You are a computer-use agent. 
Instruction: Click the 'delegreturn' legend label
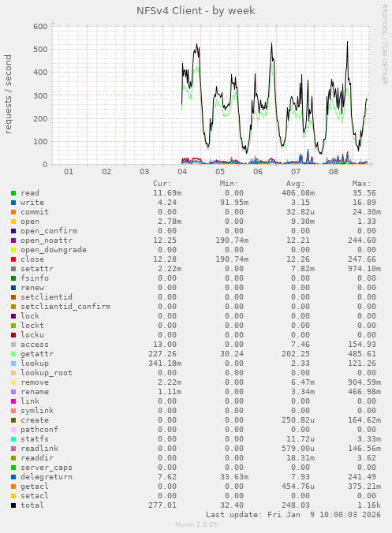47,477
